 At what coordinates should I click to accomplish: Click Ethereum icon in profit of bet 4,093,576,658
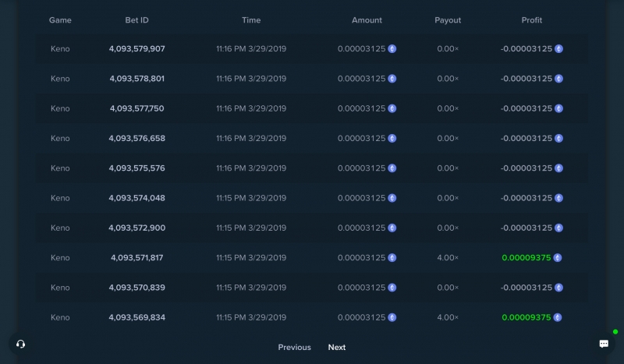pyautogui.click(x=558, y=138)
